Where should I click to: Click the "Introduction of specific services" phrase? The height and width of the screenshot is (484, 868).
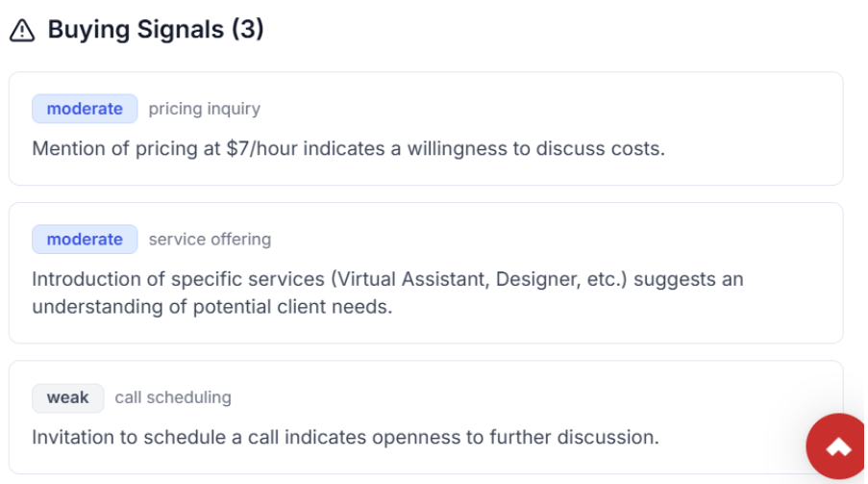click(x=161, y=279)
